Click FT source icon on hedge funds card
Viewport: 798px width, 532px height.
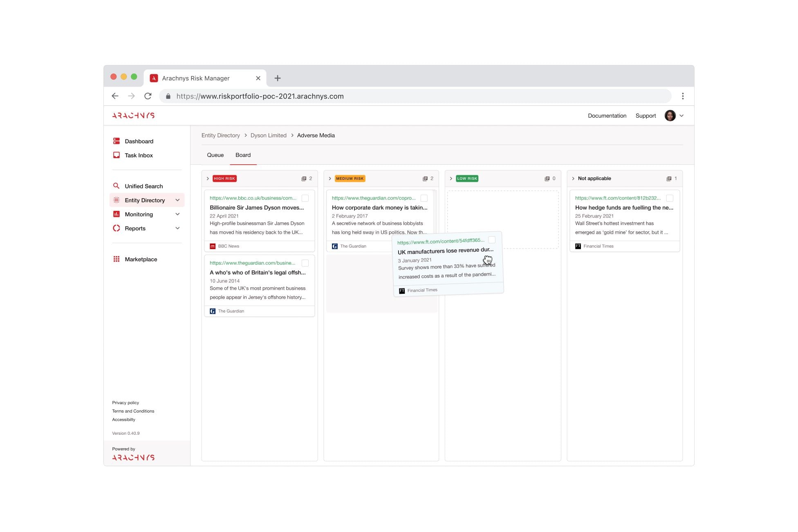point(578,246)
